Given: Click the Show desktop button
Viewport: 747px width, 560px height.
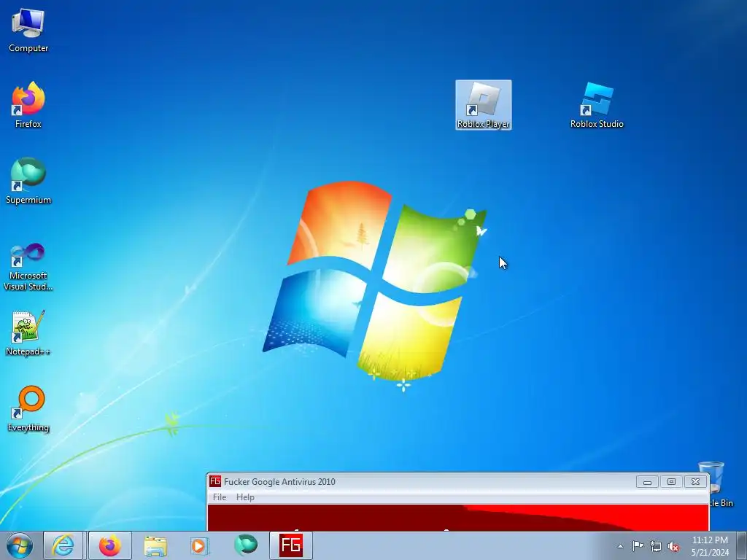Looking at the screenshot, I should tap(742, 545).
